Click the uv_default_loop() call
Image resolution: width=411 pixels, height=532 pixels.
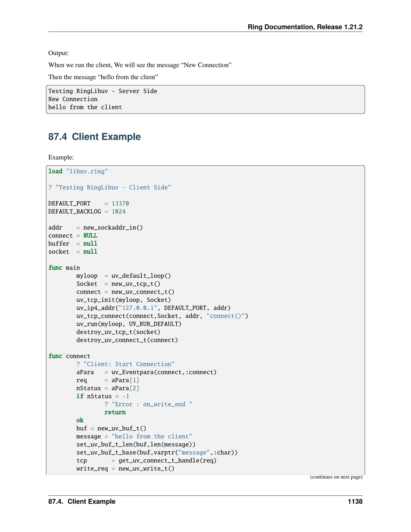[141, 276]
